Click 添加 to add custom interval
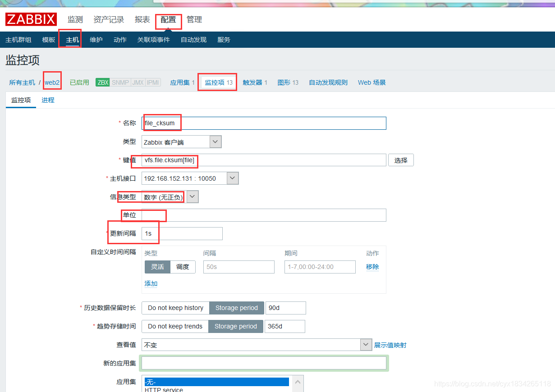The image size is (555, 392). [151, 284]
